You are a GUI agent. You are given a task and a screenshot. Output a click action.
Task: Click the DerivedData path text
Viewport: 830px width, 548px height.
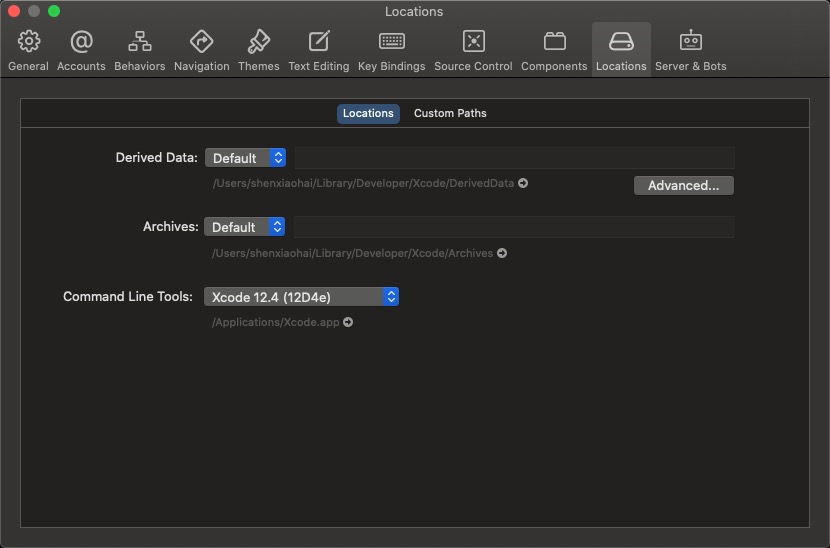click(363, 183)
